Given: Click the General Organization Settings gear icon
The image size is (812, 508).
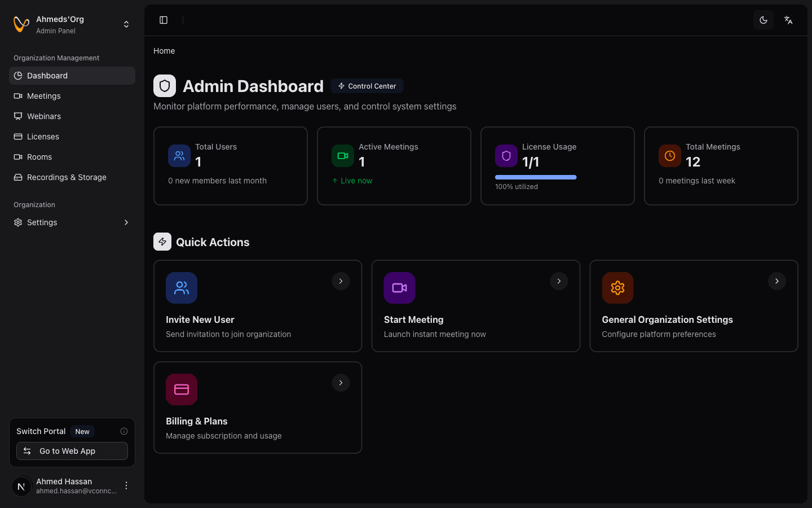Looking at the screenshot, I should pos(617,288).
